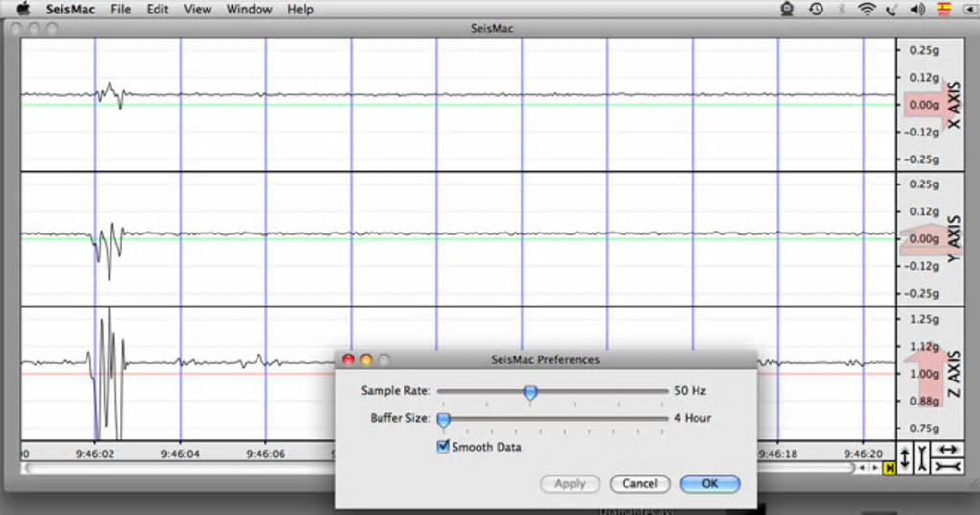980x515 pixels.
Task: Toggle the Smooth Data checkbox
Action: (x=443, y=446)
